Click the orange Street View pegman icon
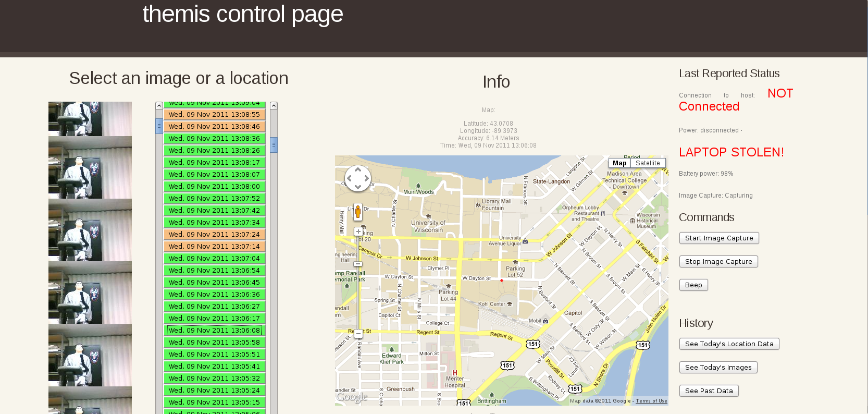The image size is (868, 414). 358,212
